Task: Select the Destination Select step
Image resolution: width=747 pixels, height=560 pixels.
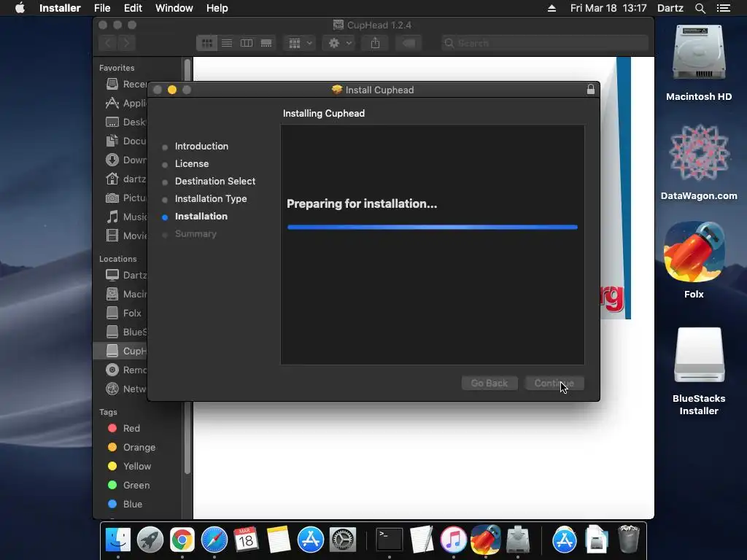Action: [x=215, y=182]
